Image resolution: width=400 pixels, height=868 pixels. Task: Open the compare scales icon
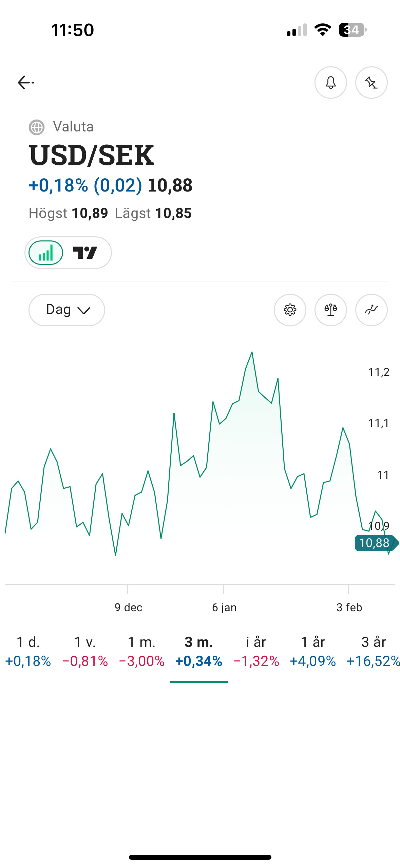coord(330,310)
